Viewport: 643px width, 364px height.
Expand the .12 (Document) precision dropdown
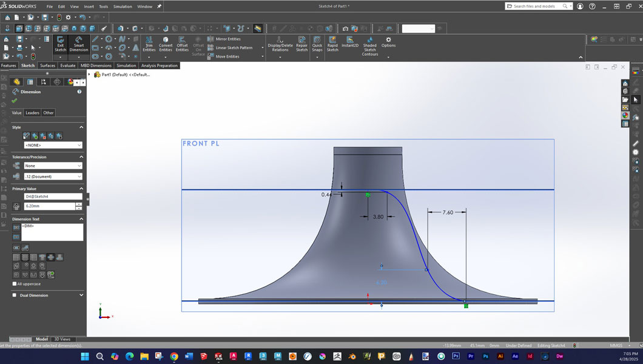[53, 177]
